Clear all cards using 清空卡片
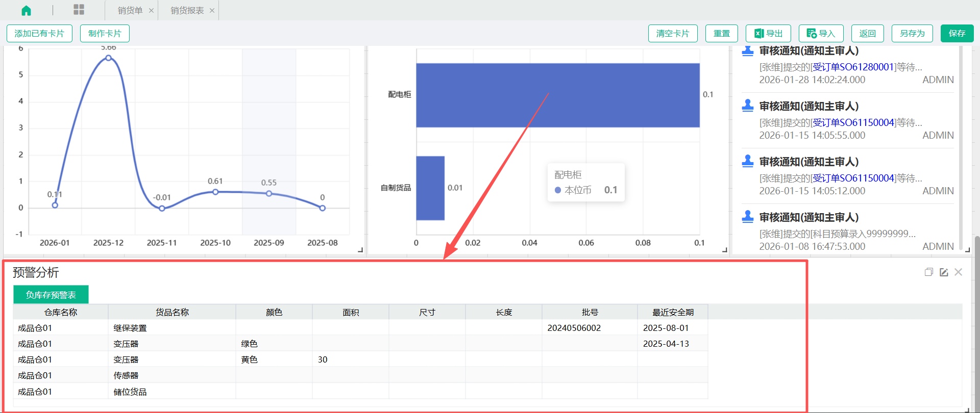The image size is (980, 413). click(x=672, y=34)
